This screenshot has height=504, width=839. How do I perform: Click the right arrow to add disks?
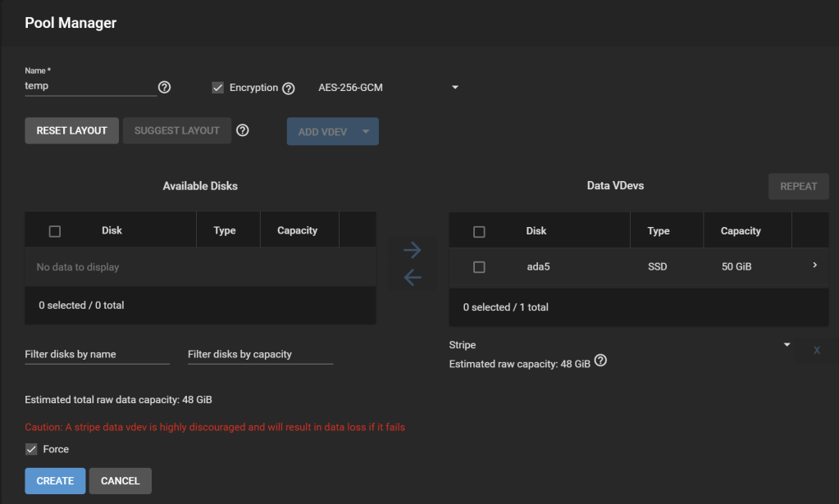pyautogui.click(x=413, y=249)
